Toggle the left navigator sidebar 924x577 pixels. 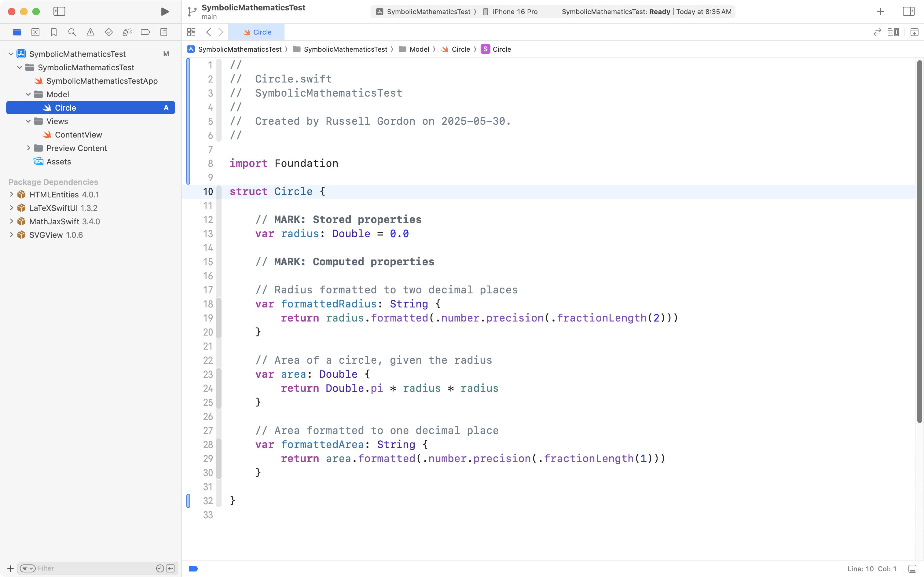(59, 11)
